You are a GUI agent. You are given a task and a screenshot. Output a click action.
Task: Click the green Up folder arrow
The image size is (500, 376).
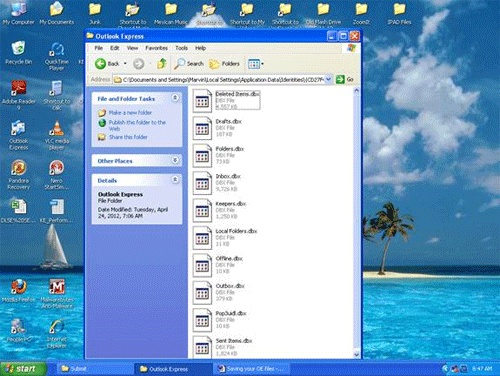(x=162, y=63)
